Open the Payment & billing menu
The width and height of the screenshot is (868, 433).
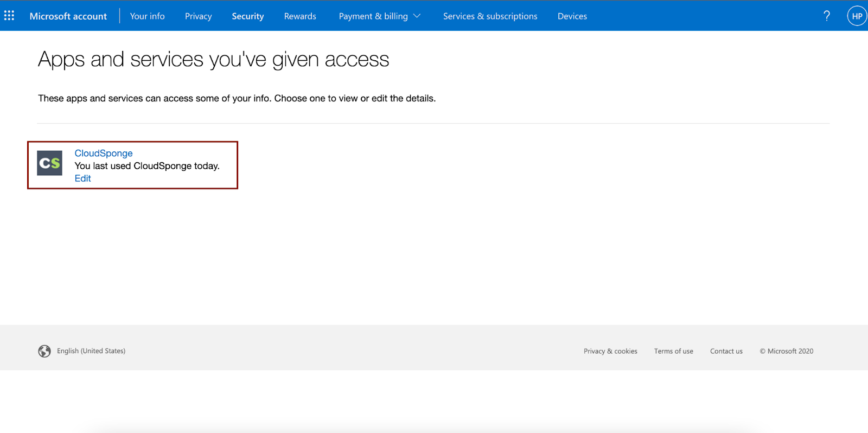point(380,16)
